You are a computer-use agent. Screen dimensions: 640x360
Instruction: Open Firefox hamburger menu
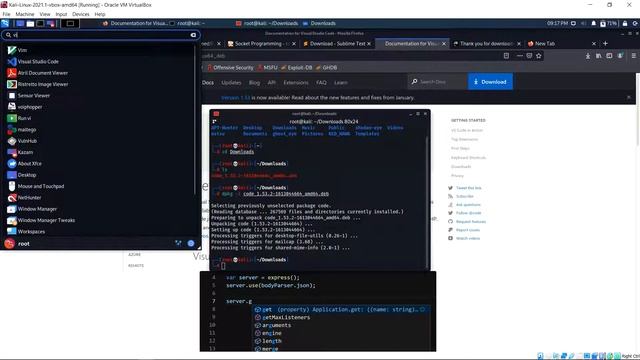coord(633,56)
